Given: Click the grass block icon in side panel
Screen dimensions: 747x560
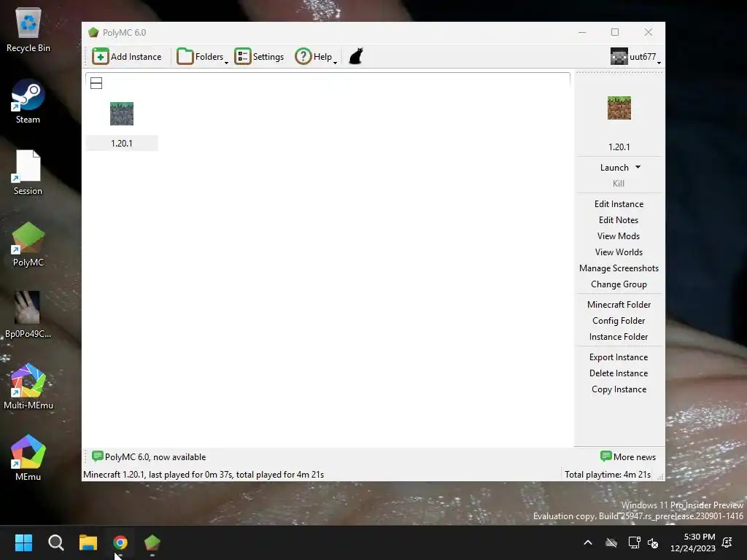Looking at the screenshot, I should [x=619, y=108].
